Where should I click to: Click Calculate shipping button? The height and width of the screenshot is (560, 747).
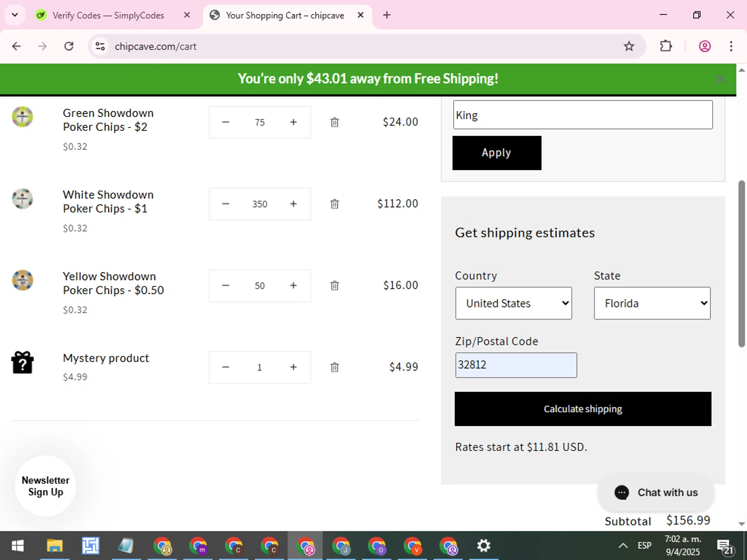coord(583,409)
